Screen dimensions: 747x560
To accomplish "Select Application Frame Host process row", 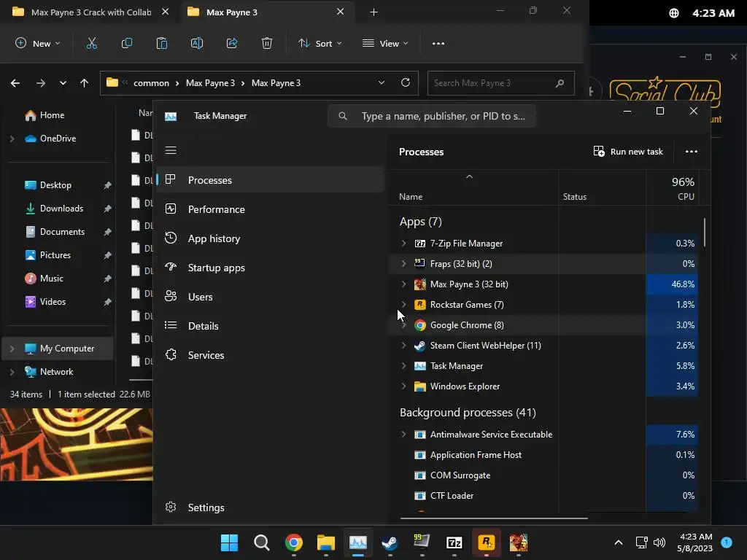I will pos(543,455).
